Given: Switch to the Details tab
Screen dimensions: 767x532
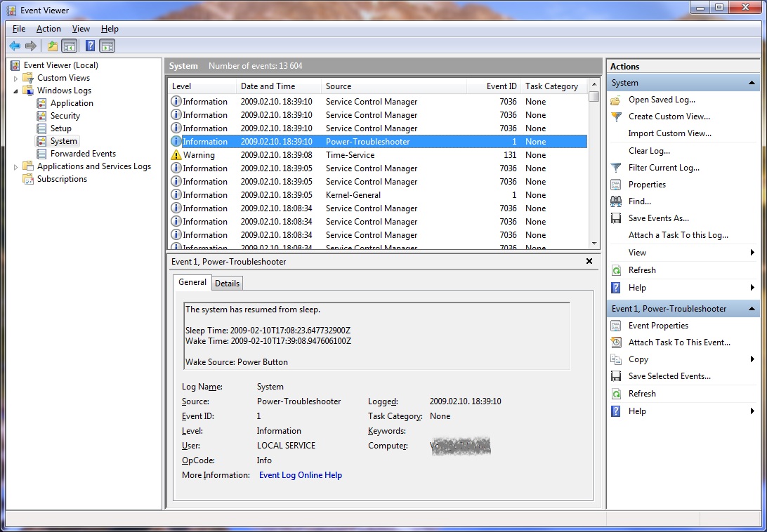Looking at the screenshot, I should 227,284.
